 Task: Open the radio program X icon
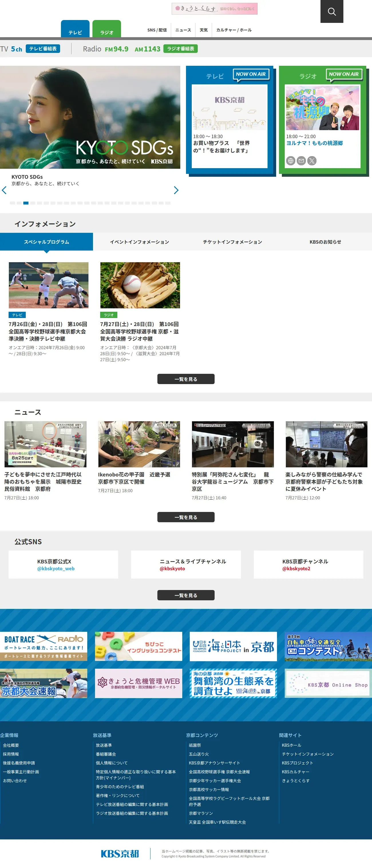[312, 161]
